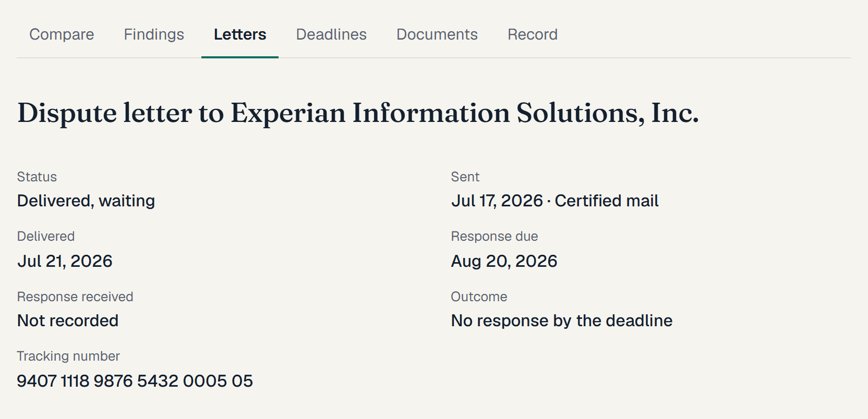Click the 'Delivered' field label

pyautogui.click(x=46, y=236)
